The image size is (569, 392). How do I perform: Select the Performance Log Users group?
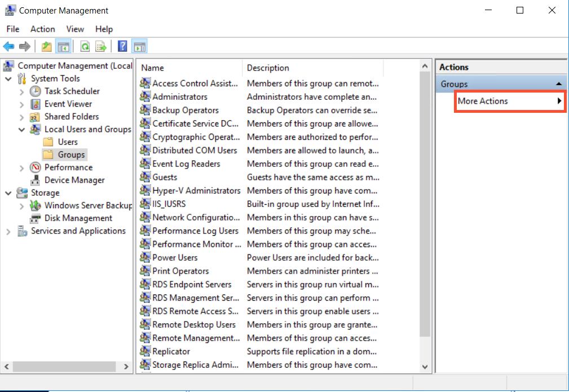195,231
